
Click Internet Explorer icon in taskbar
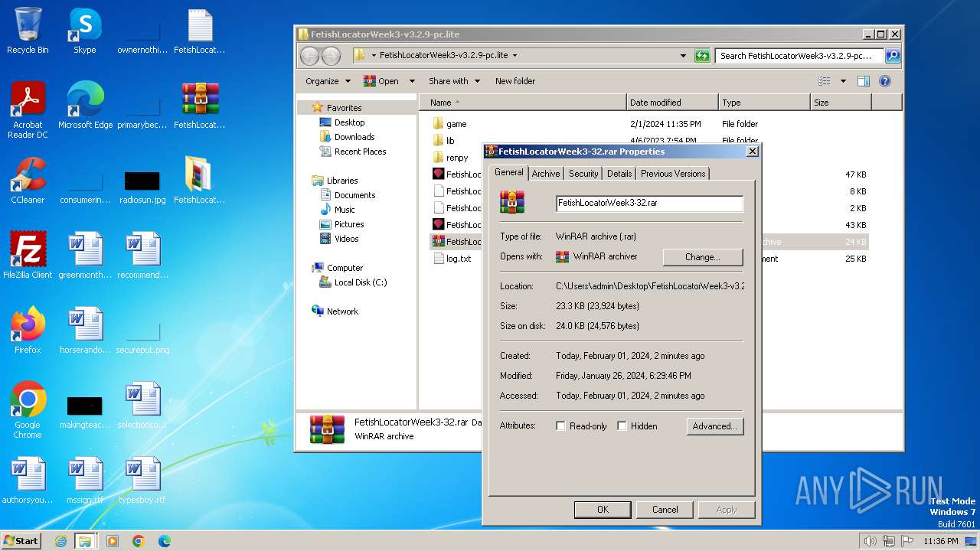click(60, 541)
